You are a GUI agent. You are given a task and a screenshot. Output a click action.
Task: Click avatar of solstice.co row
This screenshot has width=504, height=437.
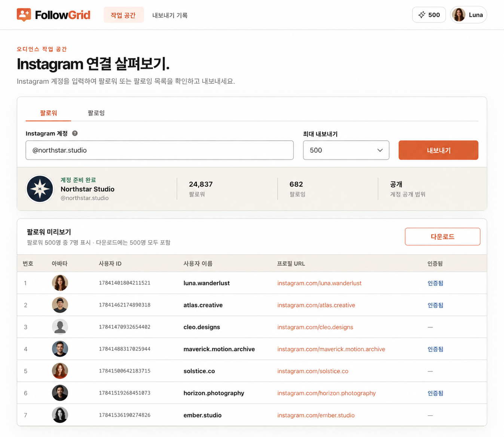60,371
